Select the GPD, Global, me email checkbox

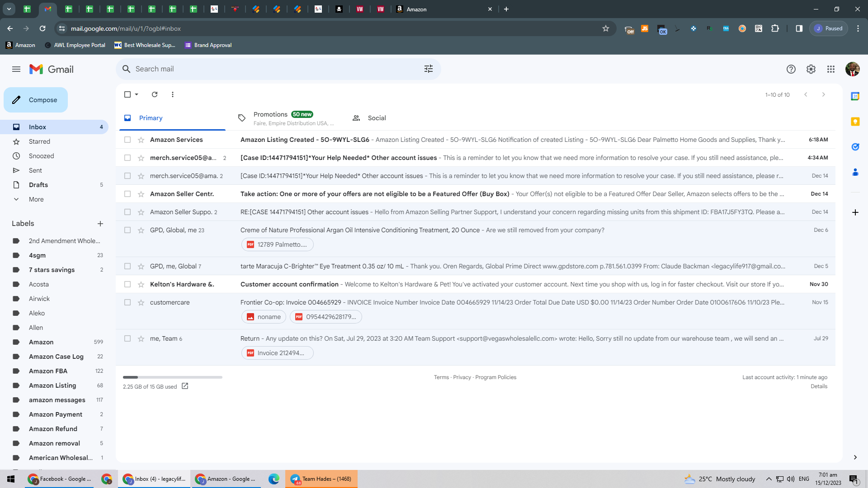(127, 230)
